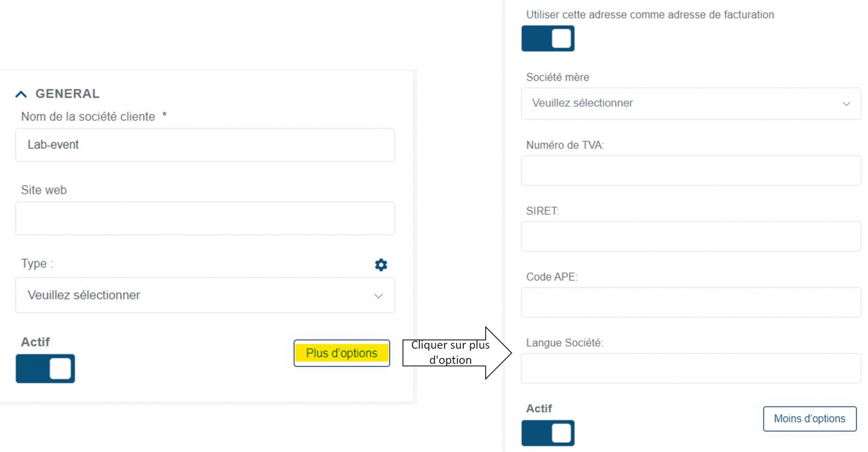Click the Type dropdown arrow chevron

(378, 296)
